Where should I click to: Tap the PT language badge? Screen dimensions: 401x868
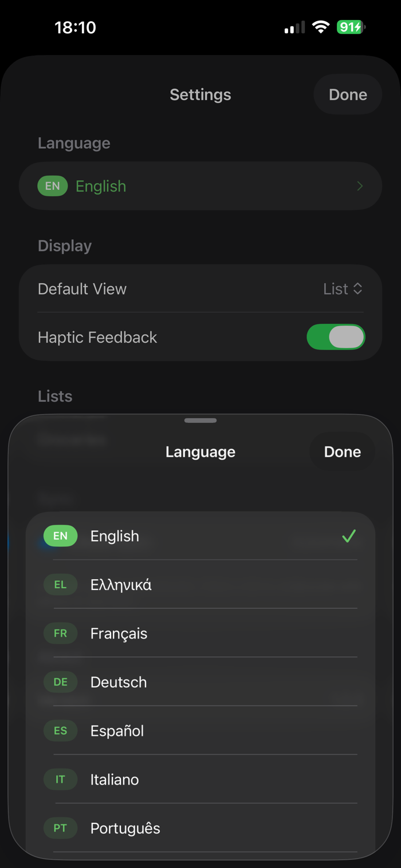point(60,828)
